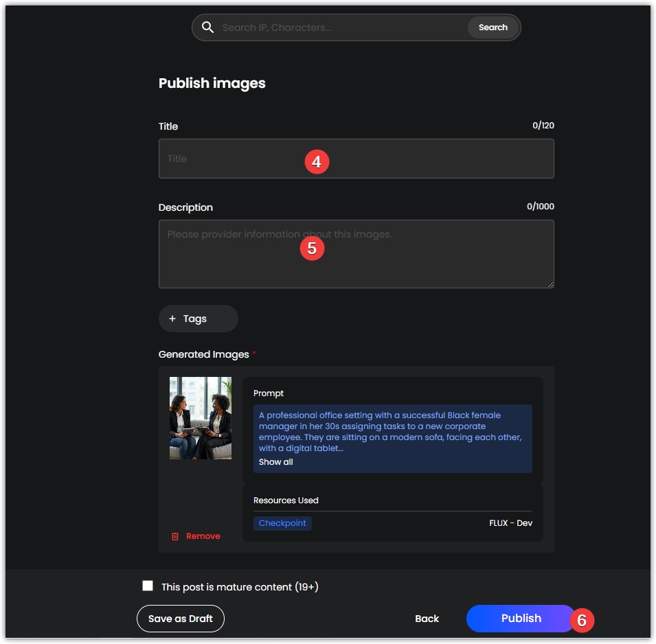Click the magnifying glass search icon

coord(207,27)
